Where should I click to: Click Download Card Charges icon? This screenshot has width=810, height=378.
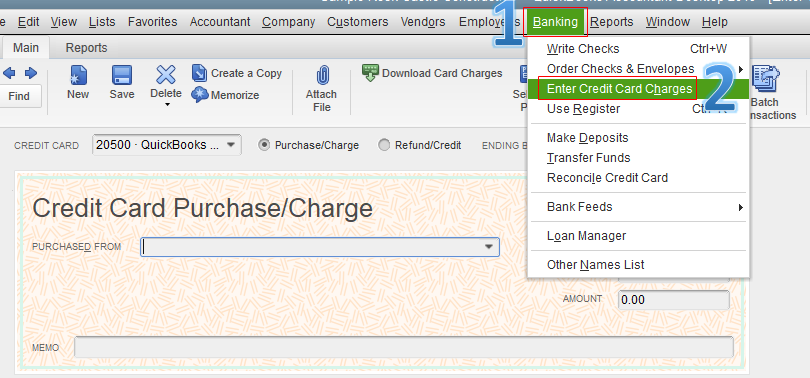point(370,73)
